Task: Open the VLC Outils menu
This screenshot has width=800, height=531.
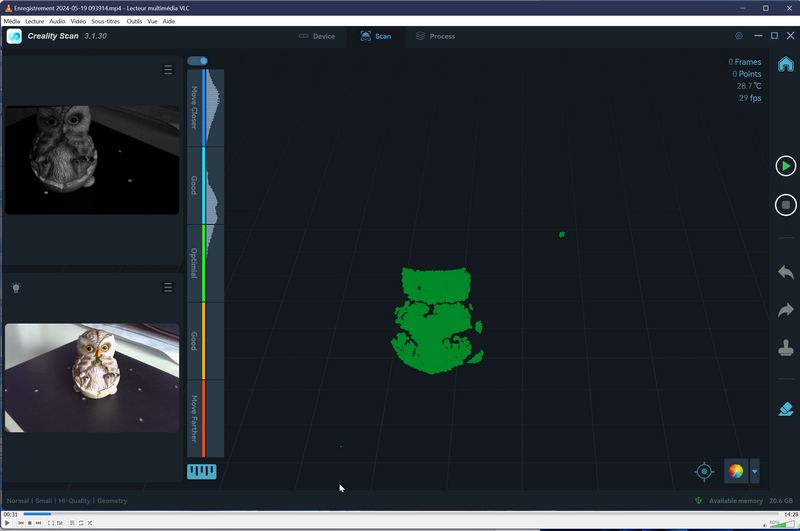Action: 134,21
